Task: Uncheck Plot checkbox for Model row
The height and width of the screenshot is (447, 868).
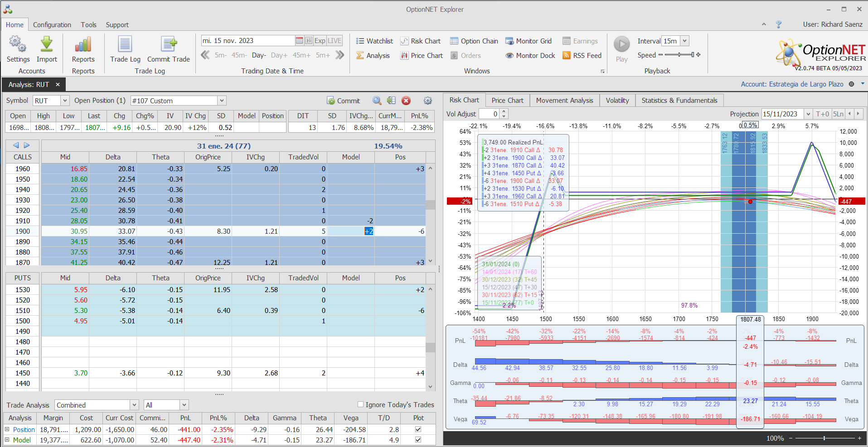Action: click(x=418, y=440)
